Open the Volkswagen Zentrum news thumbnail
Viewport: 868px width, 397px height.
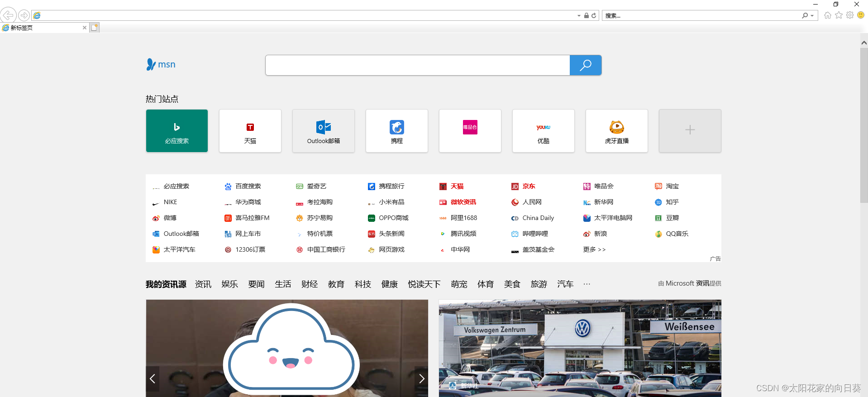click(580, 348)
